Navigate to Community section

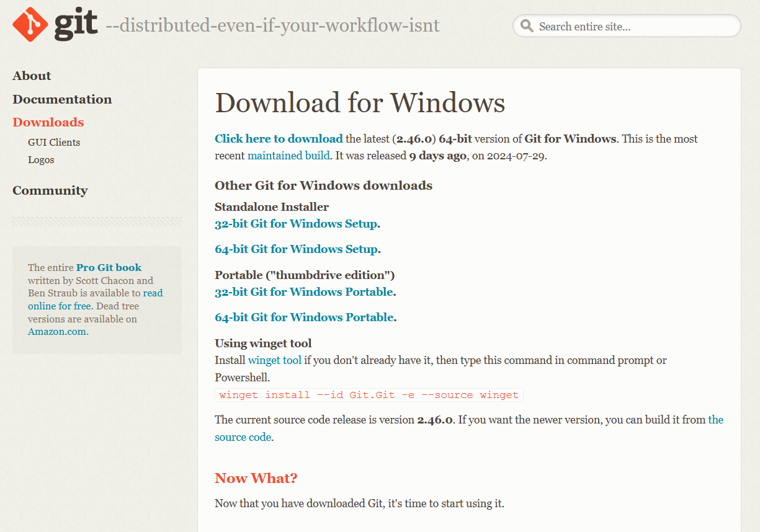click(50, 190)
